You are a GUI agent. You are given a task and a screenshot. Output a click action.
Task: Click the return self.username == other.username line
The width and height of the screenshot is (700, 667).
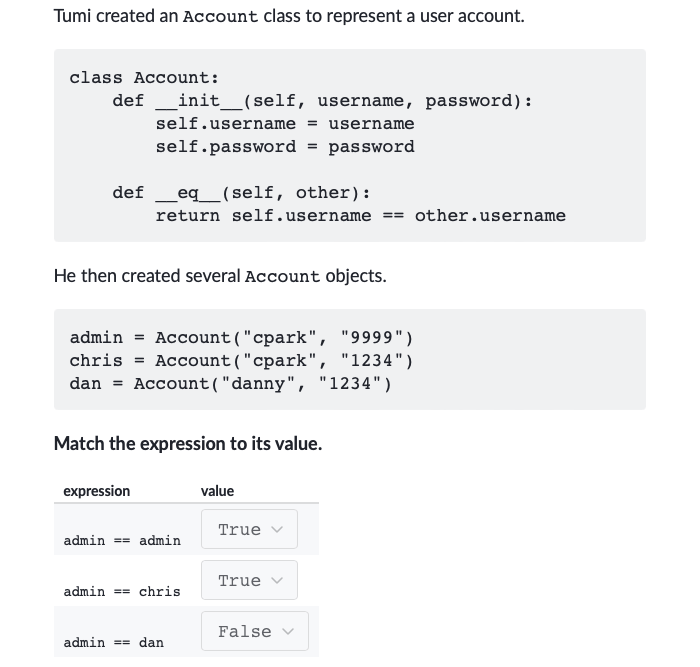360,216
